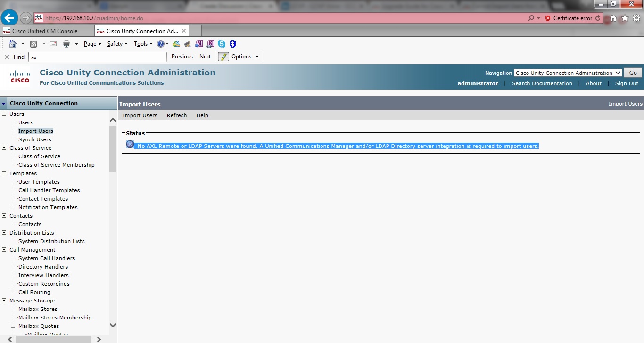Click the OneNote Linked Notes icon
This screenshot has width=644, height=343.
210,44
